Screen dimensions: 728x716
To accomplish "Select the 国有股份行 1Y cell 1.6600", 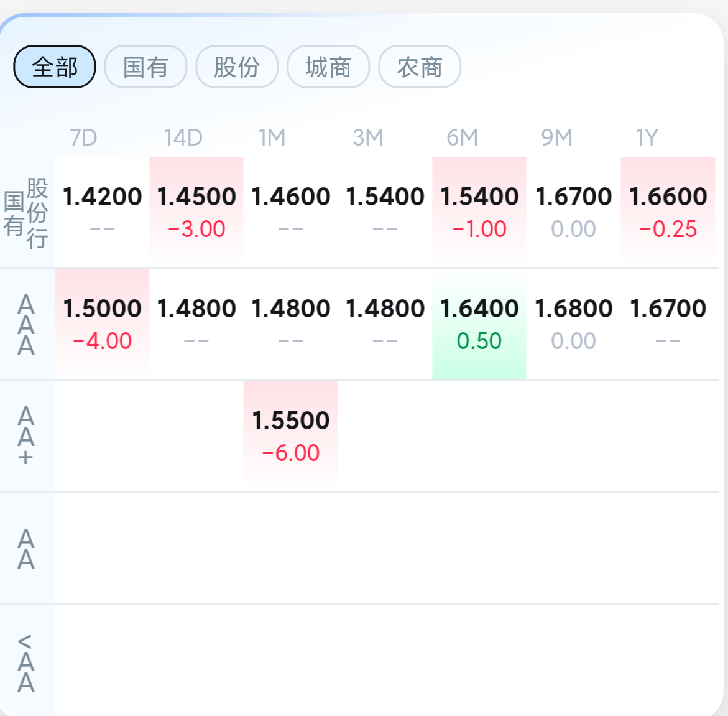I will click(x=668, y=212).
